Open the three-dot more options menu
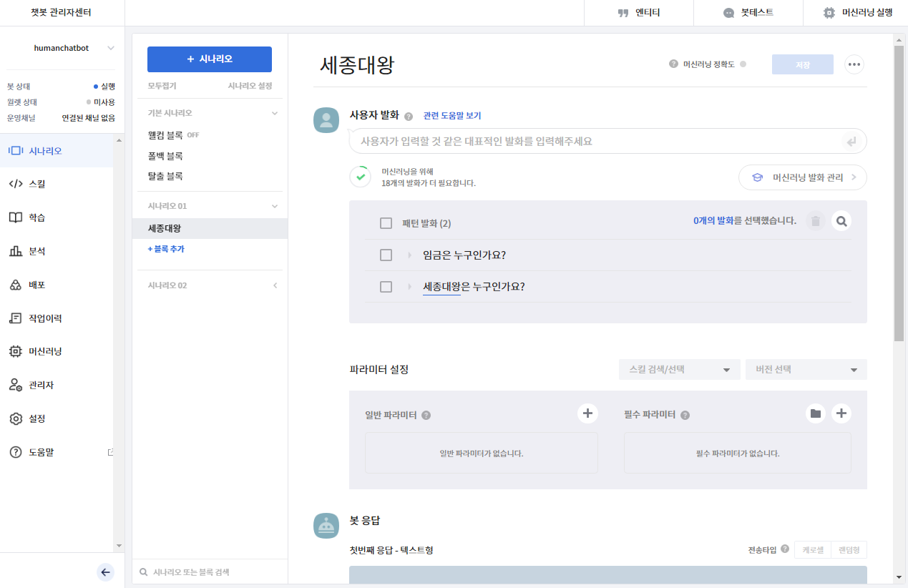Viewport: 908px width, 588px height. click(x=854, y=64)
